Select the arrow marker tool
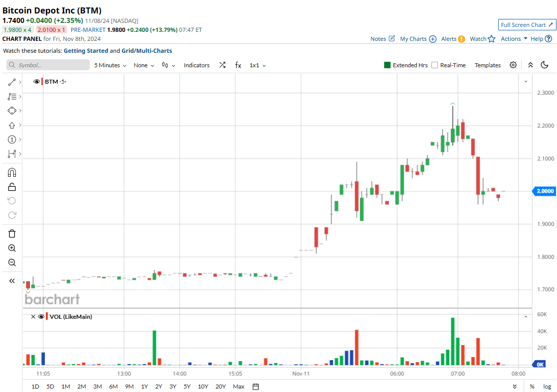 pyautogui.click(x=12, y=126)
